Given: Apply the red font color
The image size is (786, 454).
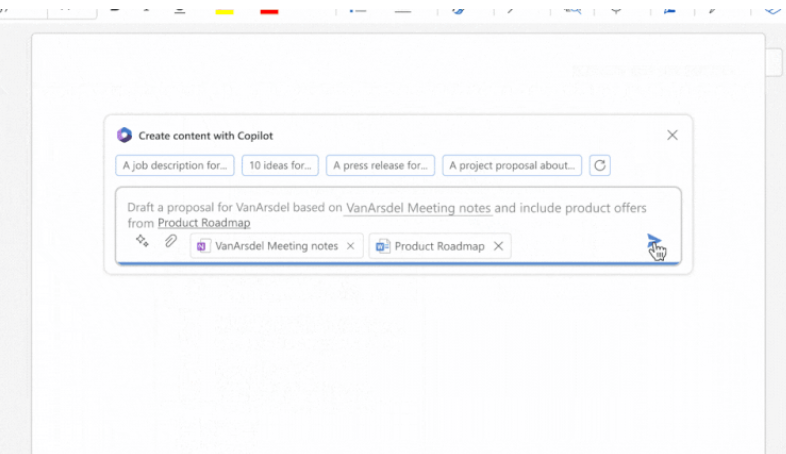Looking at the screenshot, I should (269, 9).
